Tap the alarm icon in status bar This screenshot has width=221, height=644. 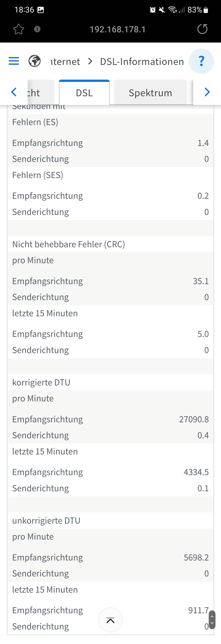tap(152, 10)
